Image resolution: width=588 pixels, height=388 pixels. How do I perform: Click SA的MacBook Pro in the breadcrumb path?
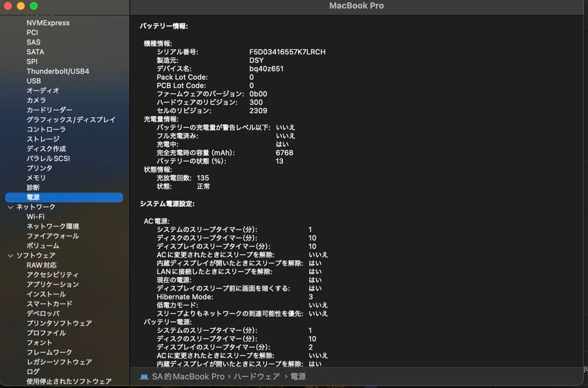coord(188,376)
